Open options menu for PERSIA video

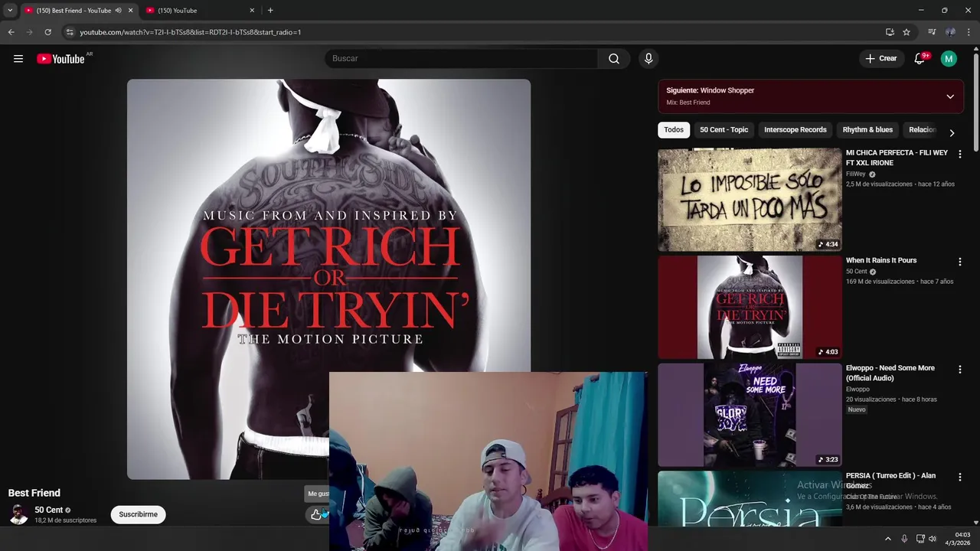click(x=959, y=478)
